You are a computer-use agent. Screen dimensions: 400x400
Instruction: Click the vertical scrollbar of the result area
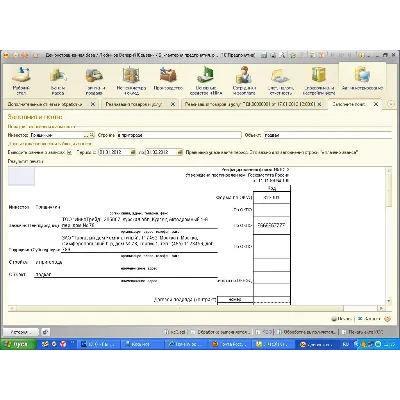pyautogui.click(x=389, y=235)
